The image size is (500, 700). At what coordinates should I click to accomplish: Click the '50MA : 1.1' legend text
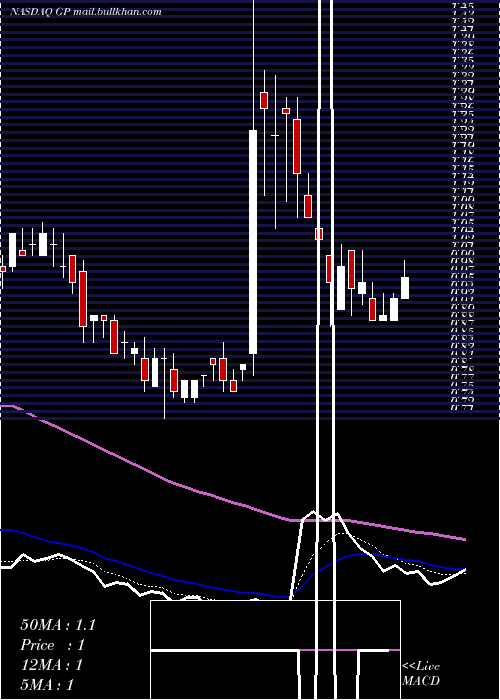coord(58,625)
